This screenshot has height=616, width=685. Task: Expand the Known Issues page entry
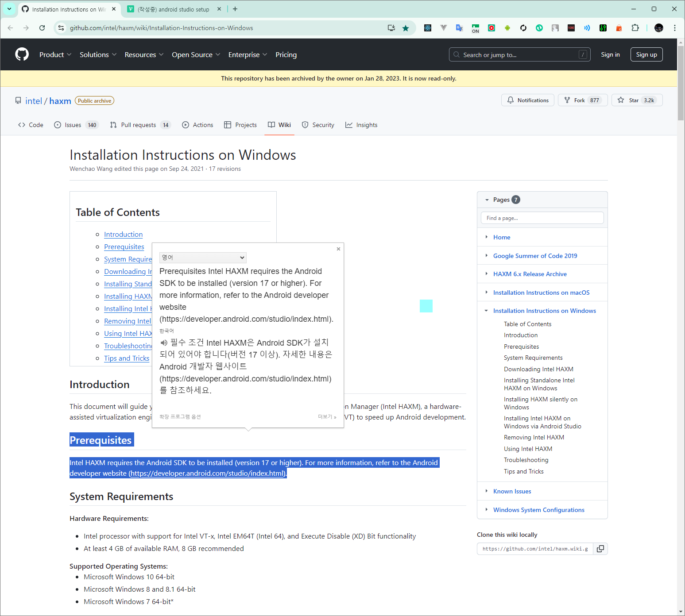coord(486,491)
